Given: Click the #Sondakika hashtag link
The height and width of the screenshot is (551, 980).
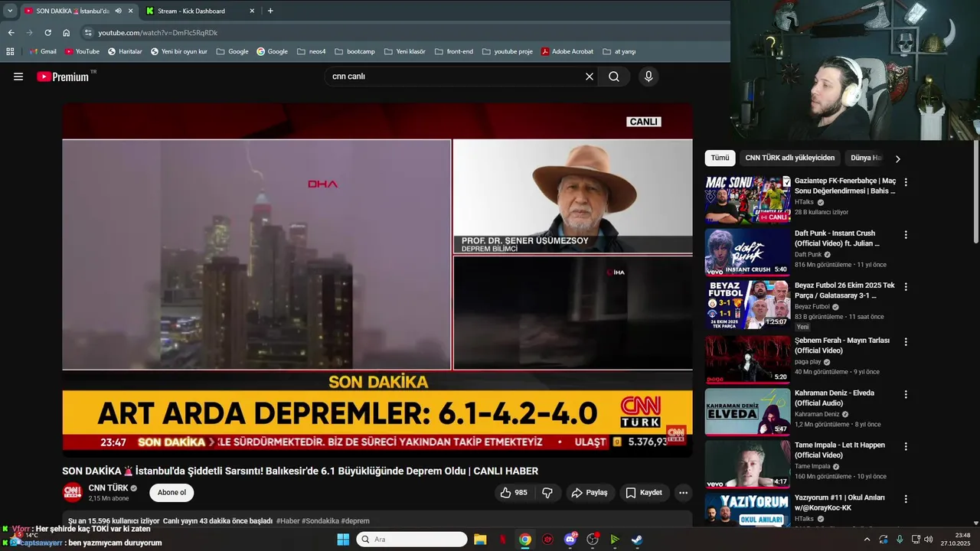Looking at the screenshot, I should point(320,521).
